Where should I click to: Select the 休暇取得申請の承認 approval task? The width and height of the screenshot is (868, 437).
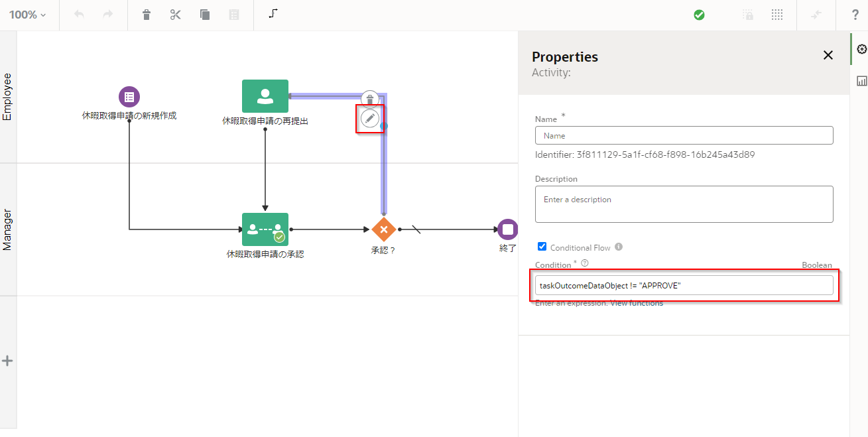[265, 229]
